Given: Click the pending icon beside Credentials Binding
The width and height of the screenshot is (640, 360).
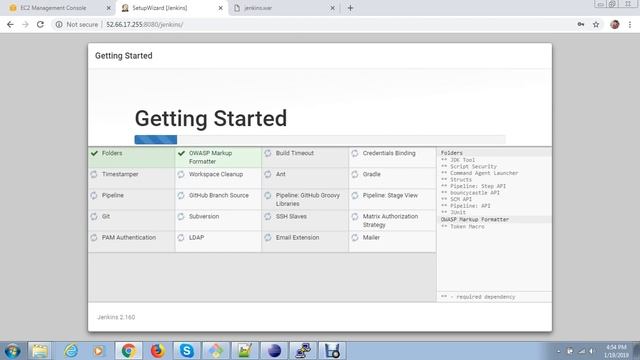Looking at the screenshot, I should [355, 153].
